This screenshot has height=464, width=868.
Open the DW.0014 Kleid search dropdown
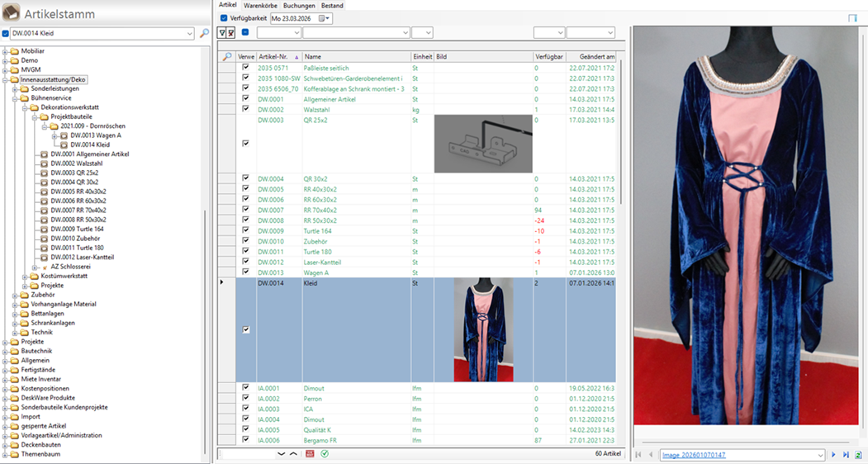pyautogui.click(x=189, y=34)
